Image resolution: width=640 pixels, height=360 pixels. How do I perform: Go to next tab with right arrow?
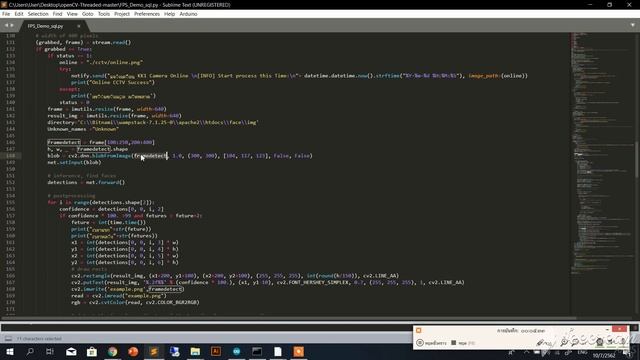(x=12, y=25)
